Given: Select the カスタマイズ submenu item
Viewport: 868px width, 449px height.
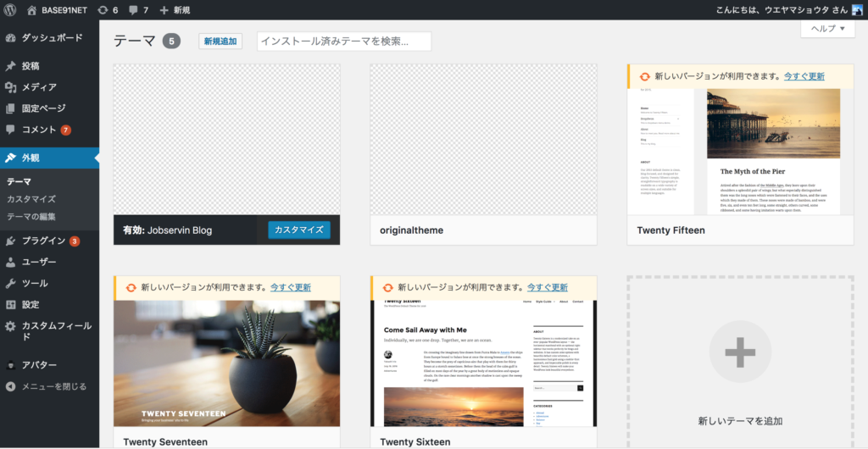Looking at the screenshot, I should tap(31, 199).
